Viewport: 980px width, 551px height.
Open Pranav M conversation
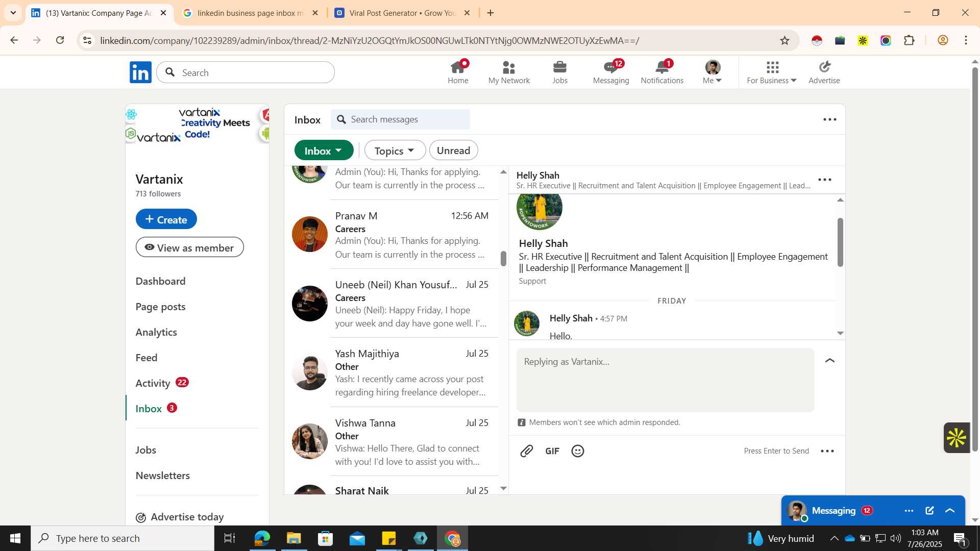(391, 235)
